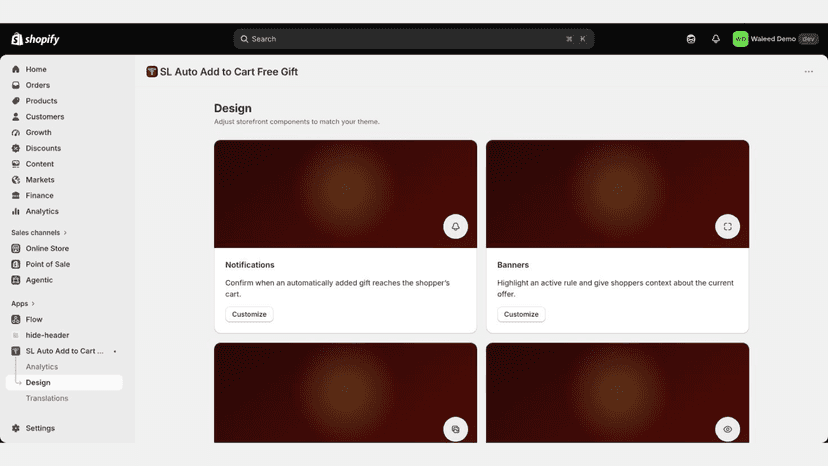Click the SL Auto Add to Cart app icon in page header
Image resolution: width=828 pixels, height=466 pixels.
(152, 72)
